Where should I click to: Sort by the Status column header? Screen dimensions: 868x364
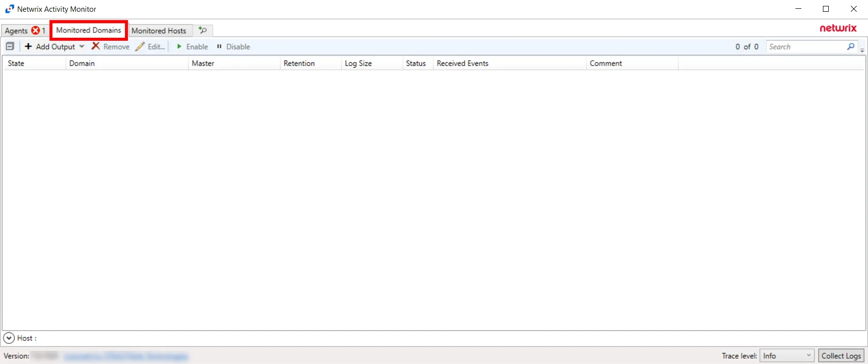pyautogui.click(x=418, y=63)
